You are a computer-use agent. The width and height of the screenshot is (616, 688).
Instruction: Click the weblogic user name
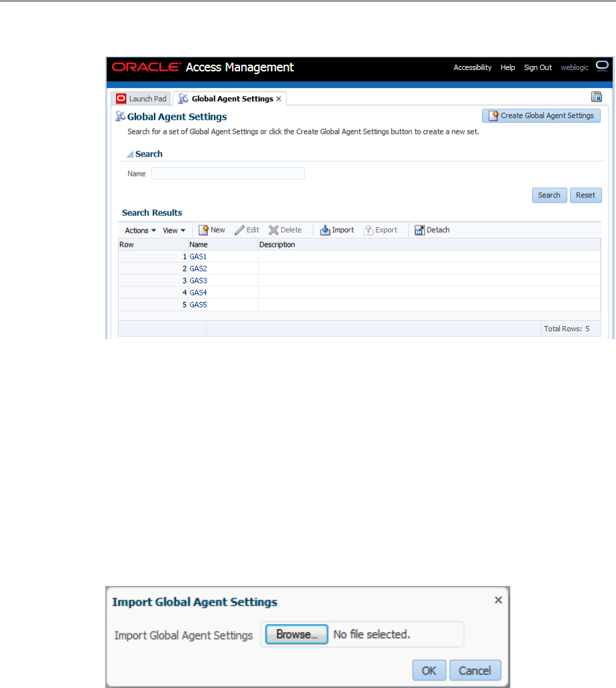574,67
